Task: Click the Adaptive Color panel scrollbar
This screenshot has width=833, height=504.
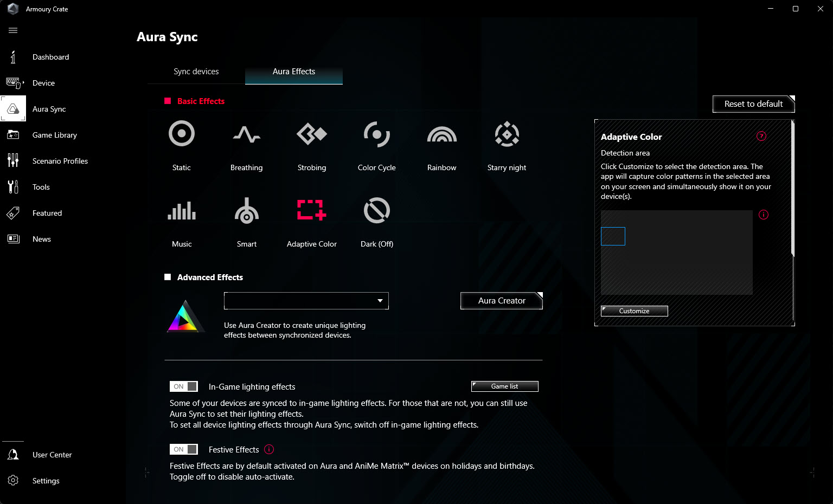Action: (x=793, y=189)
